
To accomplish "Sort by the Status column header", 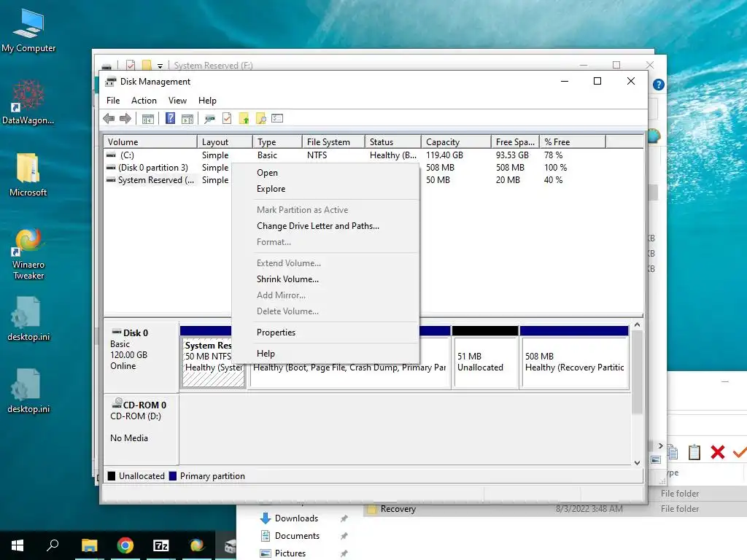I will click(393, 142).
